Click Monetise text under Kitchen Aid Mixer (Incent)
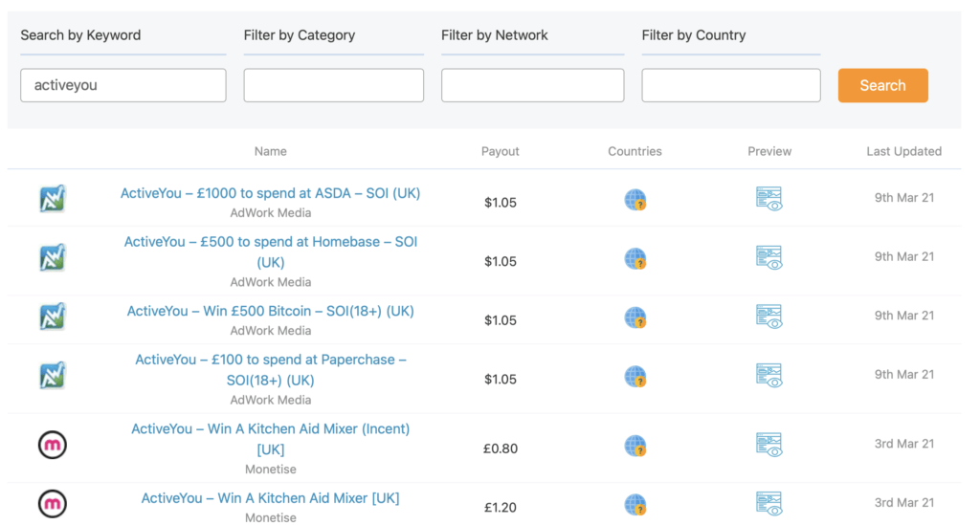980x525 pixels. (x=270, y=470)
